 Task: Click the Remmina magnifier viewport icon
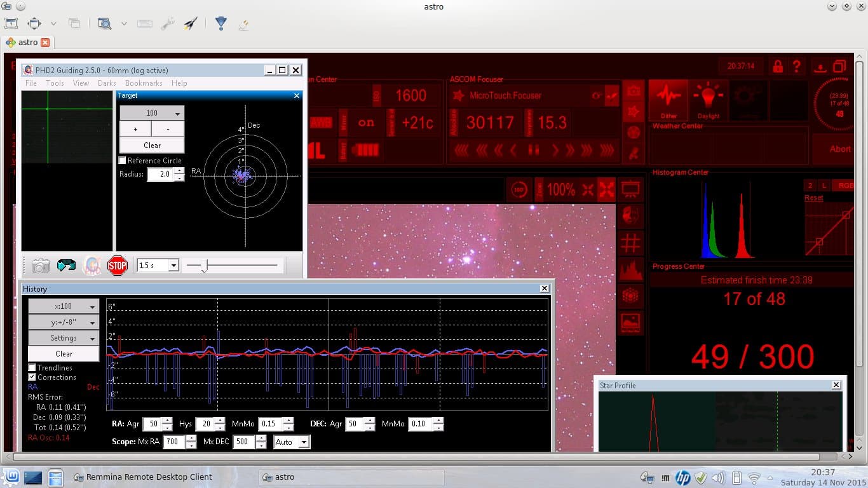tap(104, 24)
